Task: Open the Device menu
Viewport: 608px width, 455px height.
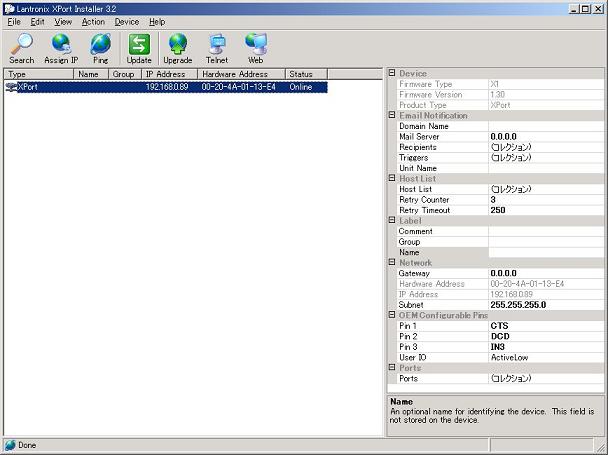Action: click(x=127, y=22)
